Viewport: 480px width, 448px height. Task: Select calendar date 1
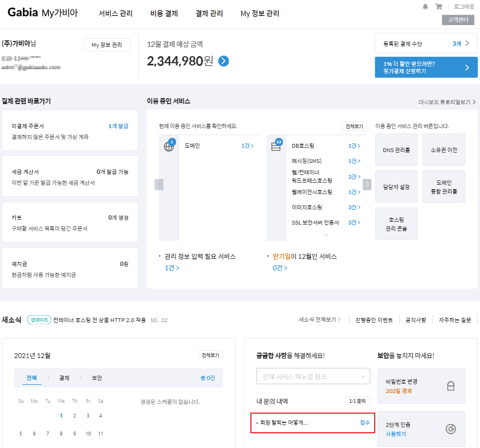pyautogui.click(x=61, y=416)
